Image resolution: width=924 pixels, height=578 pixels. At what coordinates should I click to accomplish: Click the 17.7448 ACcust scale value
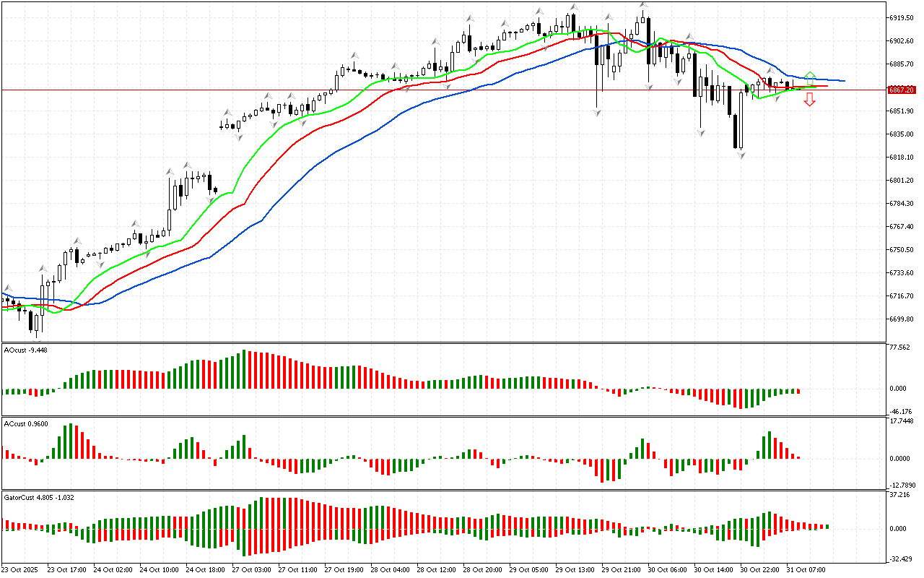(902, 421)
